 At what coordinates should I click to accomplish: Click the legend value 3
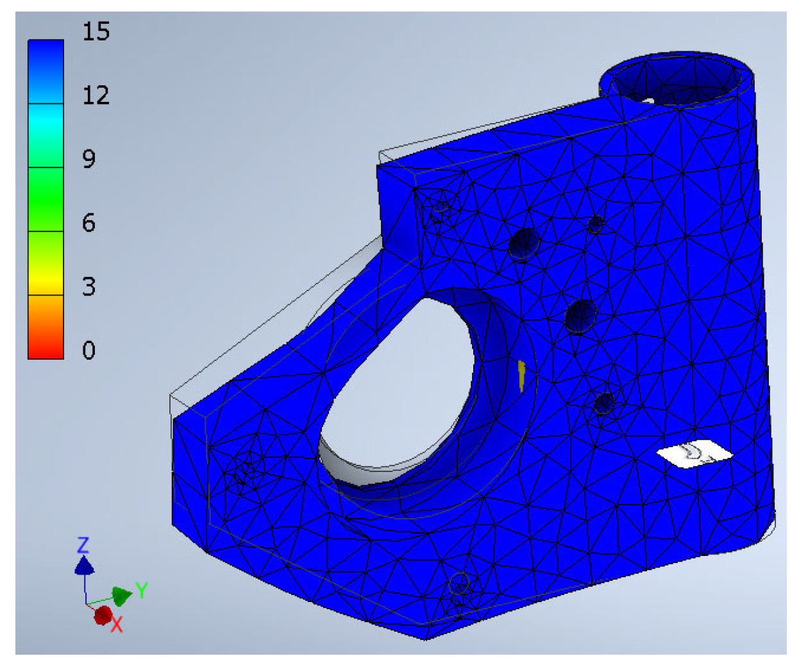(x=89, y=287)
